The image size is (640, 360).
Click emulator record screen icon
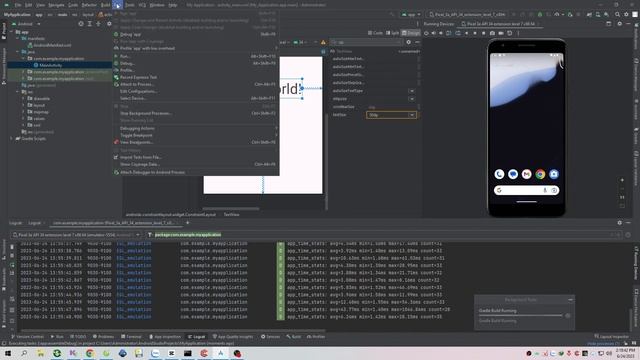point(501,33)
